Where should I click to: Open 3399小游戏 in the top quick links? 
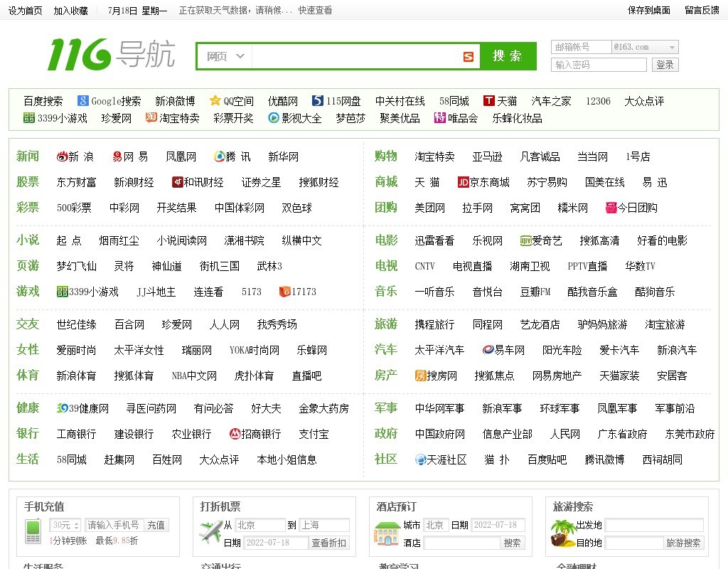tap(55, 118)
